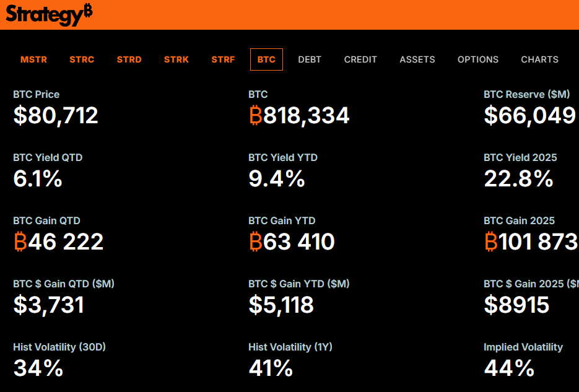579x392 pixels.
Task: Open the STRF tab
Action: pyautogui.click(x=223, y=59)
